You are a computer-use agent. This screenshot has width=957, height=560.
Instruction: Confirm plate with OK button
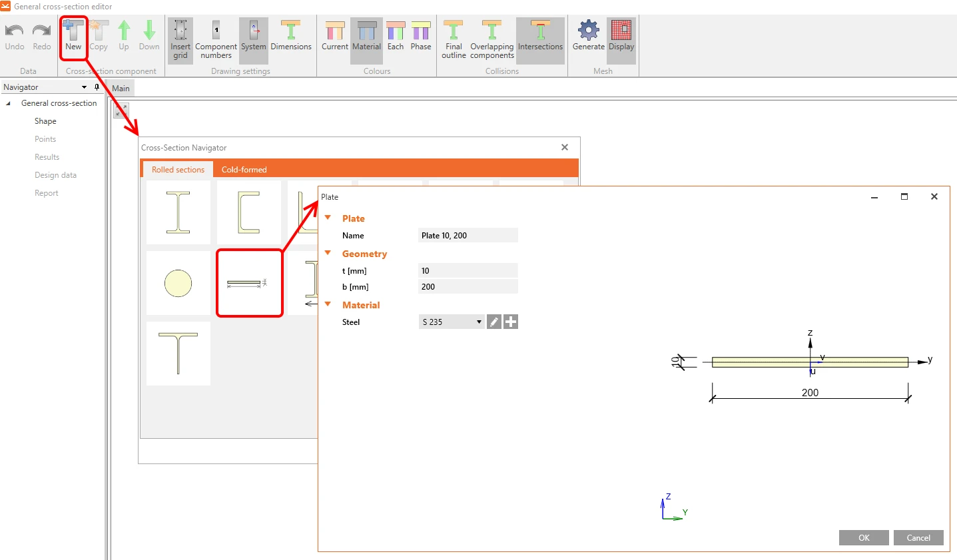[864, 538]
